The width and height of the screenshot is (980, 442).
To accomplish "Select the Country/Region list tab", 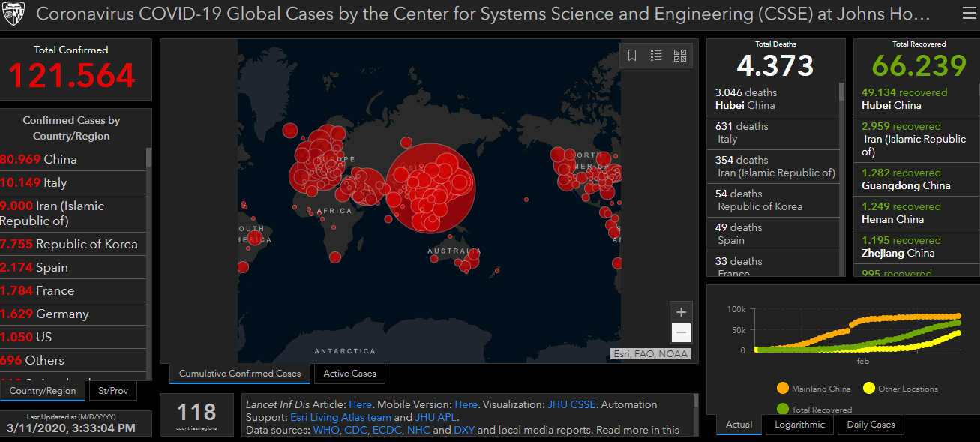I will click(x=43, y=391).
